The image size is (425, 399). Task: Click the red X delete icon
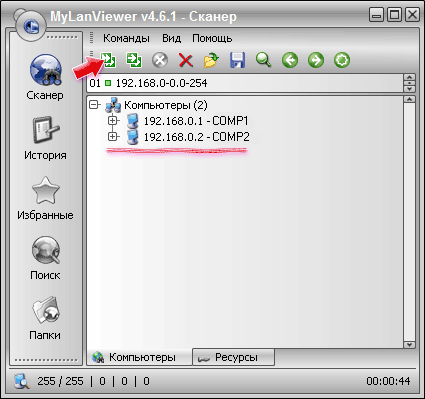tap(186, 61)
